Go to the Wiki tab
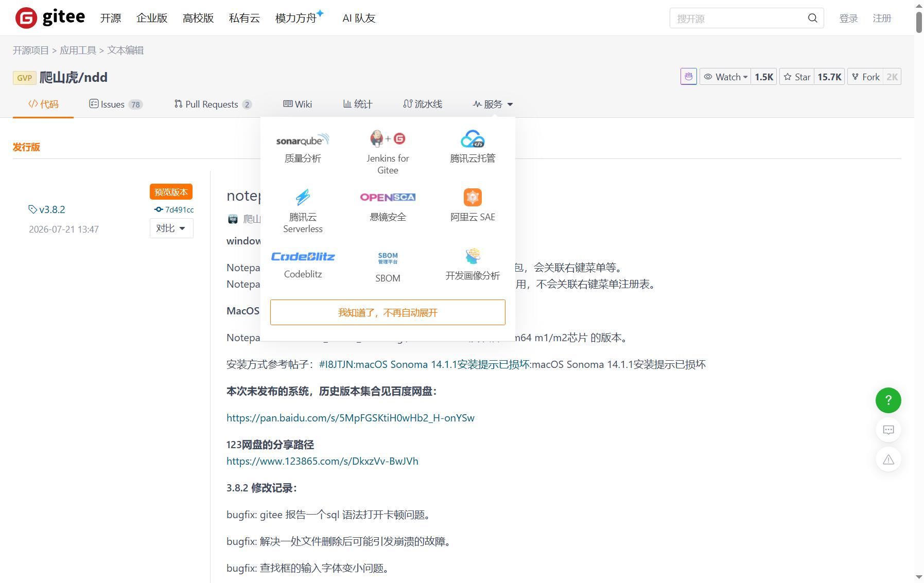 298,104
